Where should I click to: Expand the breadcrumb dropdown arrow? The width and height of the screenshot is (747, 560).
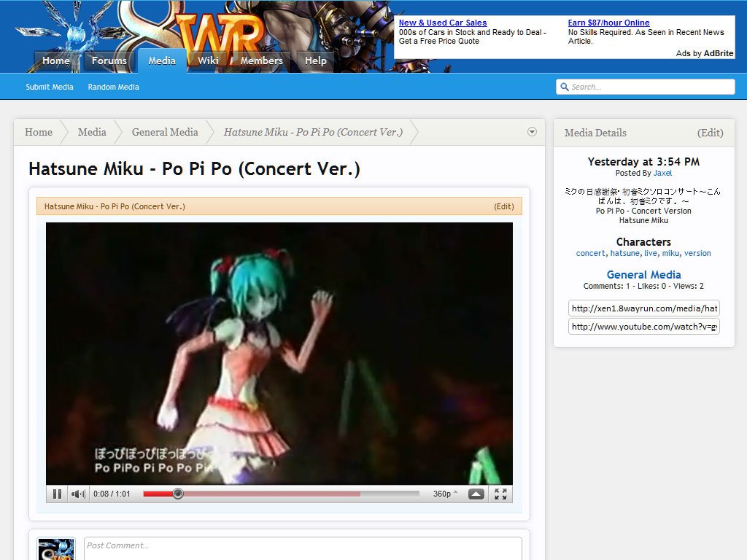pos(532,132)
